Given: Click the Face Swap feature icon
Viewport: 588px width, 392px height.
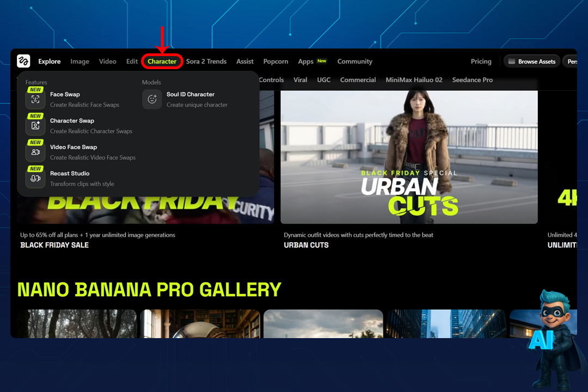Looking at the screenshot, I should point(35,99).
